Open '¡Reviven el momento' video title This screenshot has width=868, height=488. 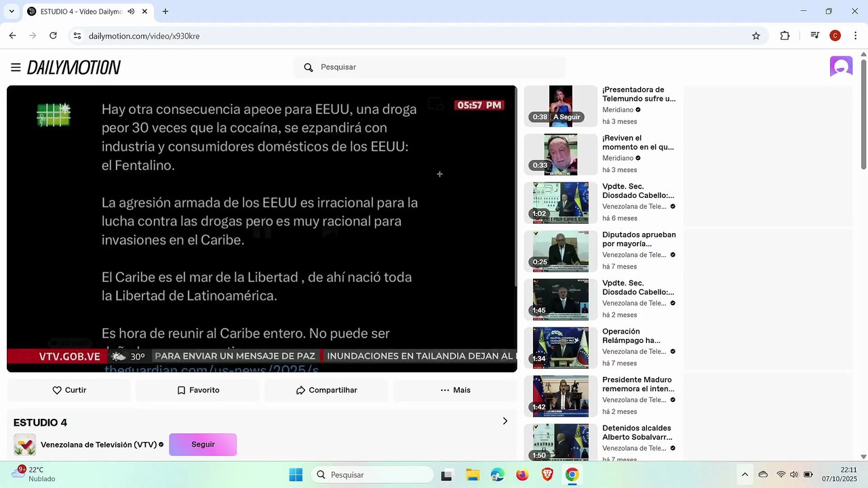click(638, 142)
